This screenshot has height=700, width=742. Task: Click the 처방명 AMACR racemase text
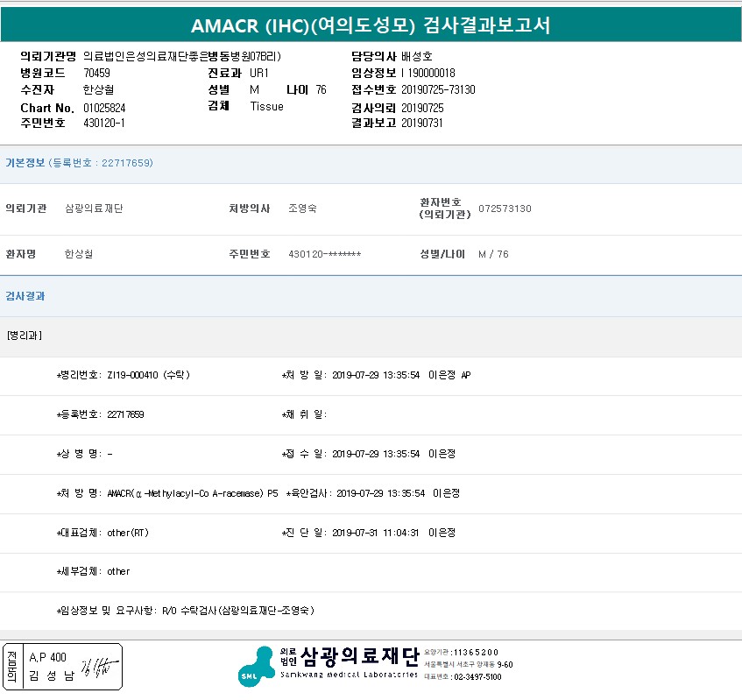point(192,493)
